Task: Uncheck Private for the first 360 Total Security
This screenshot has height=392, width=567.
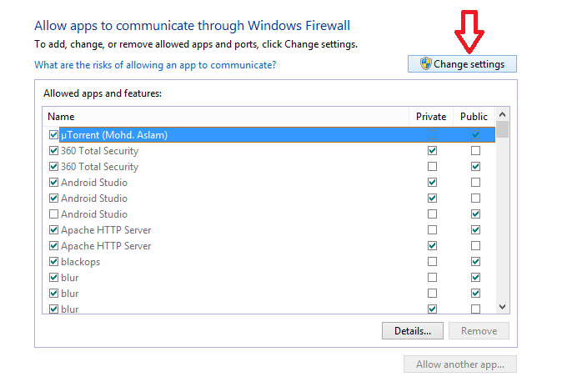Action: coord(432,151)
